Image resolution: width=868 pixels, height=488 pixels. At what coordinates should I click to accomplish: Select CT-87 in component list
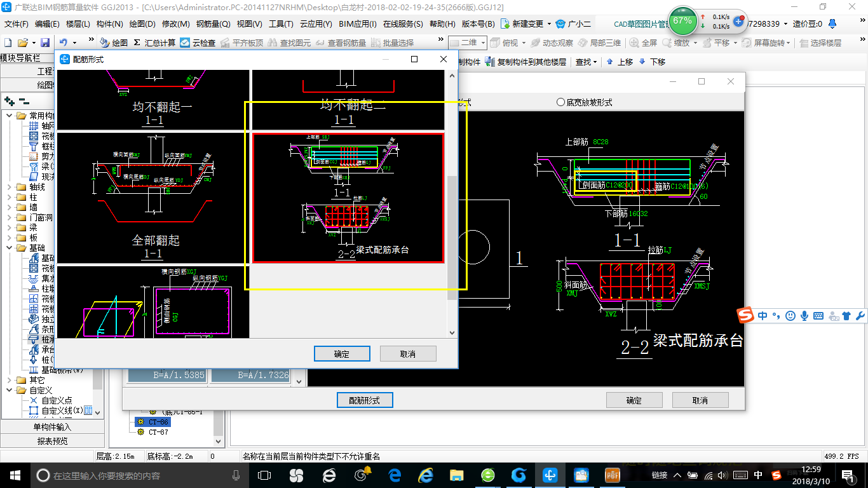tap(158, 432)
